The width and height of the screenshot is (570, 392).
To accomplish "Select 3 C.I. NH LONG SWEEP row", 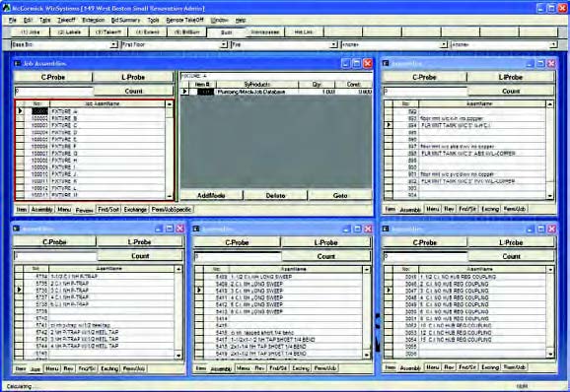I will tap(279, 291).
